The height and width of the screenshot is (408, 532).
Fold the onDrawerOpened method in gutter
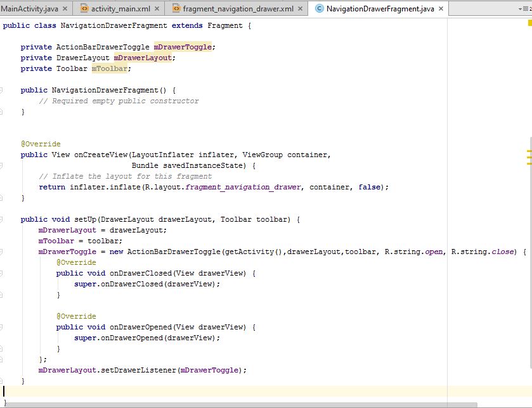(x=2, y=327)
